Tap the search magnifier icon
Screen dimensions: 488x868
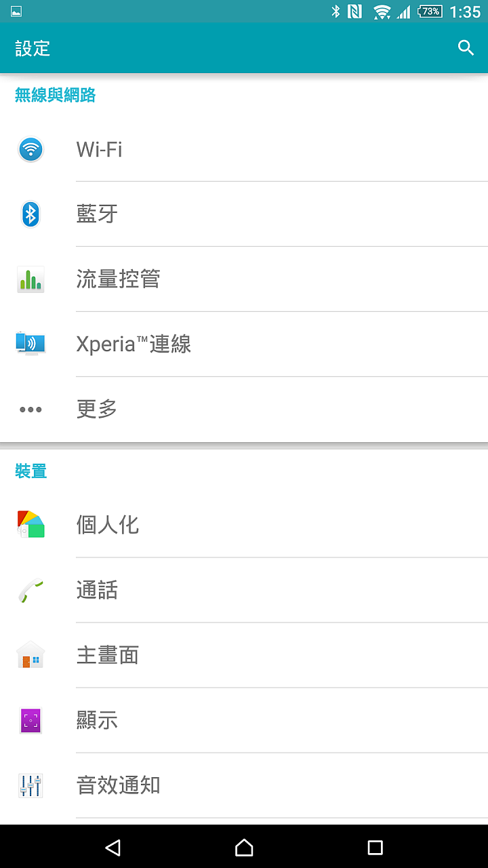466,48
